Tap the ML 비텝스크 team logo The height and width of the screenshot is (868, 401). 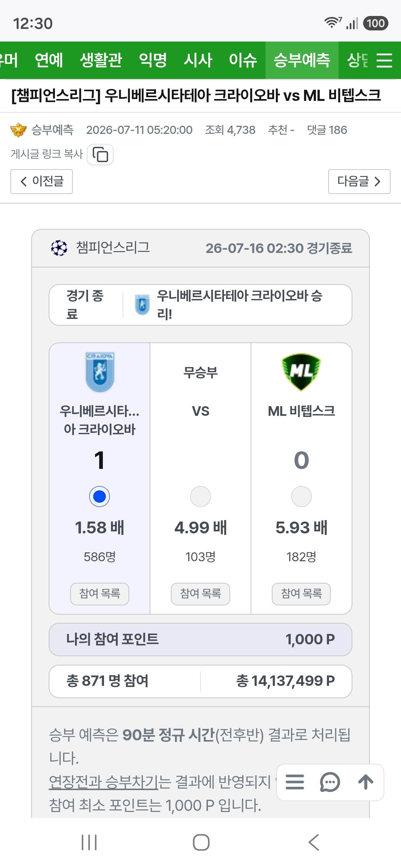[301, 372]
